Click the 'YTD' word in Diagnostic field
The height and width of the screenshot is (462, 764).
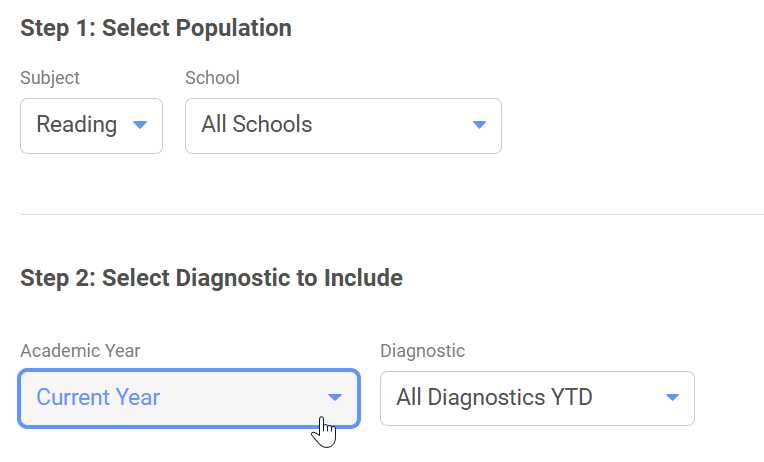tap(571, 398)
